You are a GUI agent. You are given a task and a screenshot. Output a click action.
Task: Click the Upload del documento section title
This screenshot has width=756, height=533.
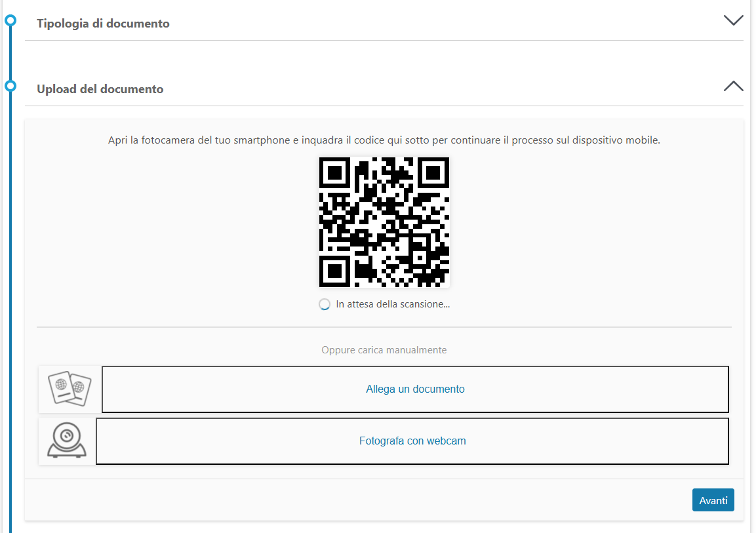point(100,89)
